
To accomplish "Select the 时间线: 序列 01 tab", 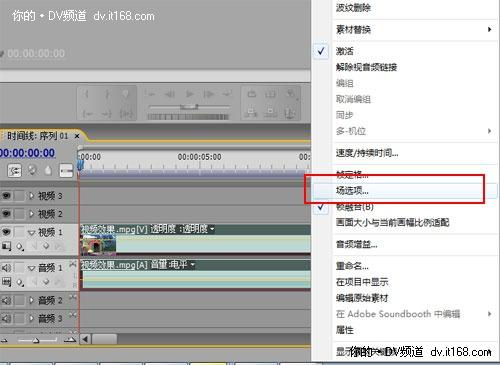I will 37,136.
